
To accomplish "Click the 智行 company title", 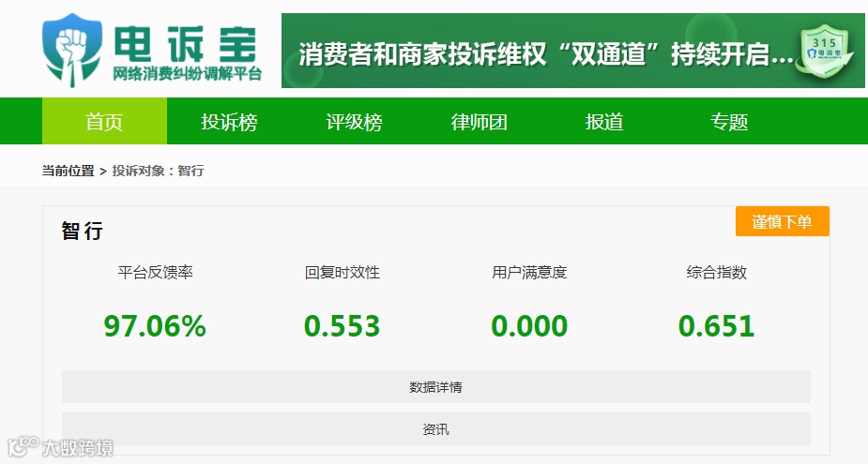I will (82, 231).
